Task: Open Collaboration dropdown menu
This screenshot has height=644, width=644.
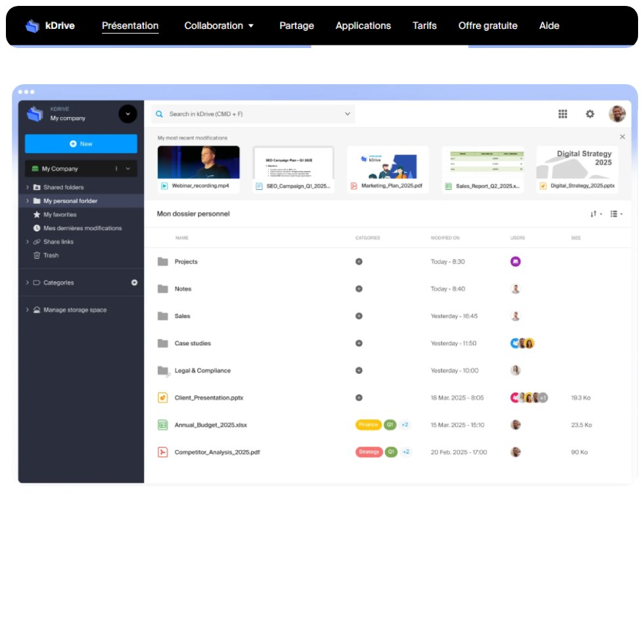Action: coord(218,26)
